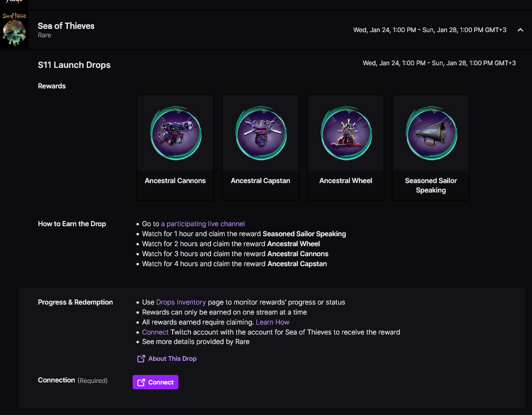
Task: Select the Ancestral Capstan reward icon
Action: point(261,133)
